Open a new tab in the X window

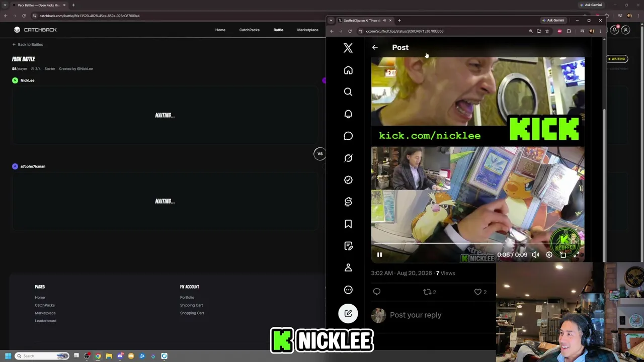(399, 21)
